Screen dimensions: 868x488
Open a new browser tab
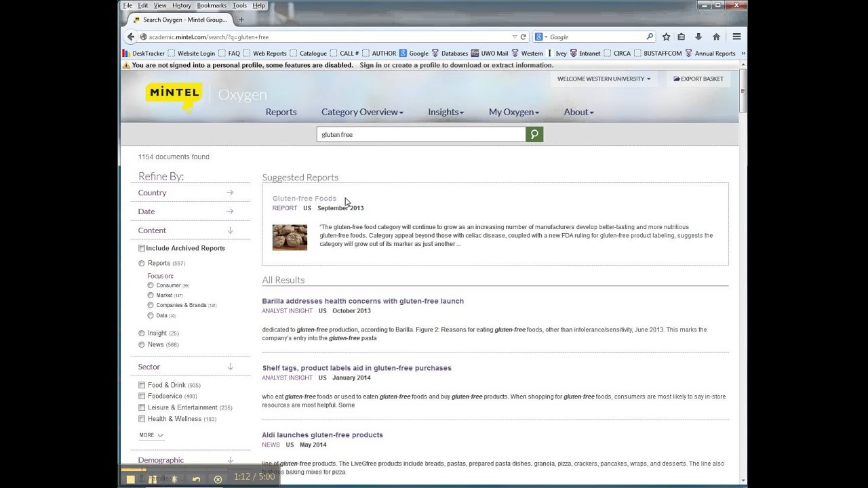[x=241, y=20]
